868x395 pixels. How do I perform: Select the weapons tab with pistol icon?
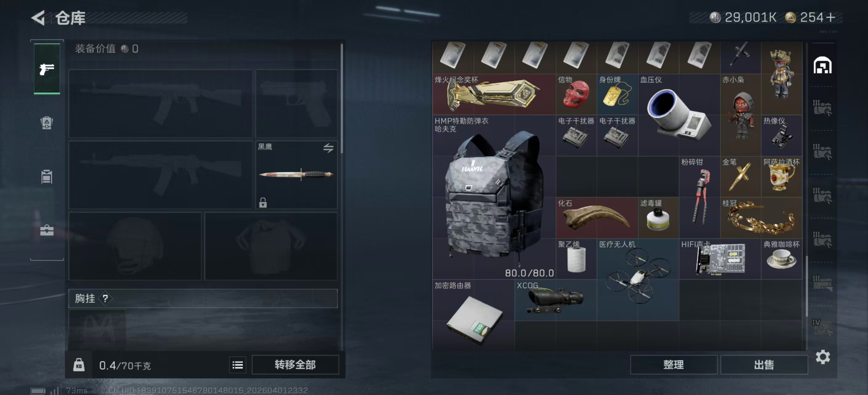click(47, 69)
